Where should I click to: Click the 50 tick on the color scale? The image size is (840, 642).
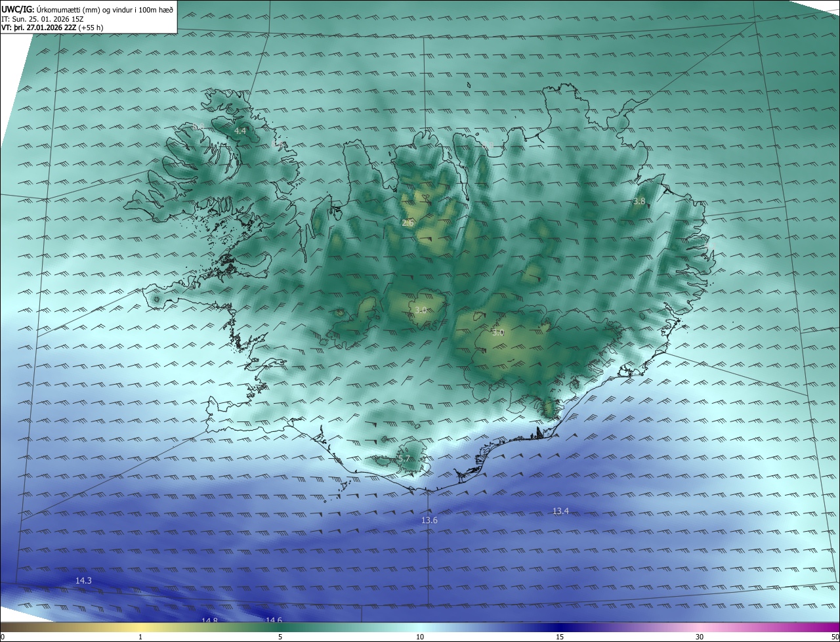(x=835, y=637)
